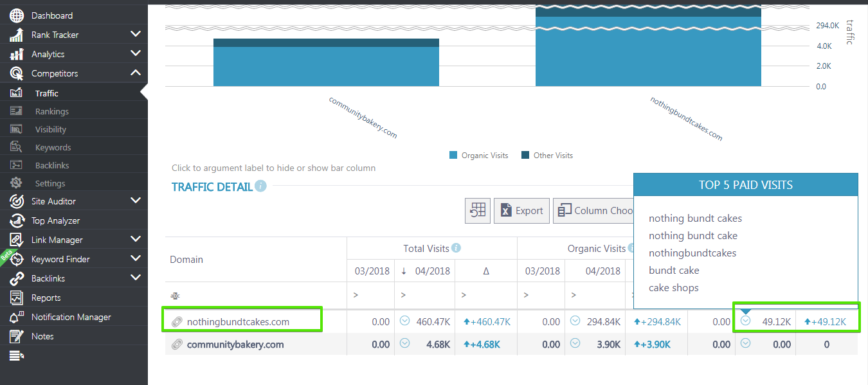Hide communitybakery.com bar via its axis label
Screen dimensions: 868x385
point(363,118)
